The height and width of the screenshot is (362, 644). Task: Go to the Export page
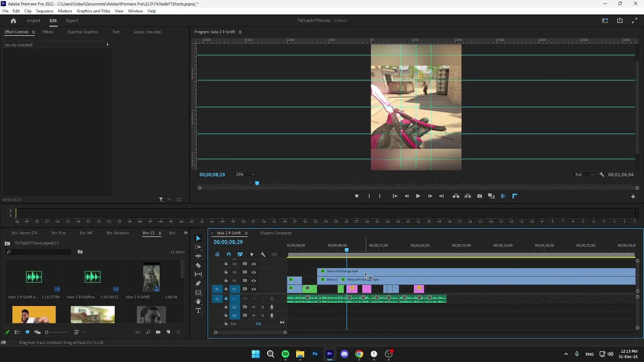pos(72,21)
